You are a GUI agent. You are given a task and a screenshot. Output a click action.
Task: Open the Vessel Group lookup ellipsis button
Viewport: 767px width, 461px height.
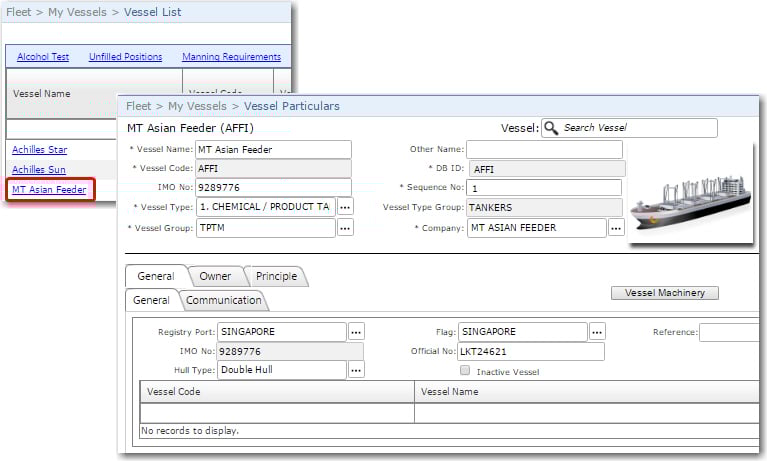(x=345, y=227)
